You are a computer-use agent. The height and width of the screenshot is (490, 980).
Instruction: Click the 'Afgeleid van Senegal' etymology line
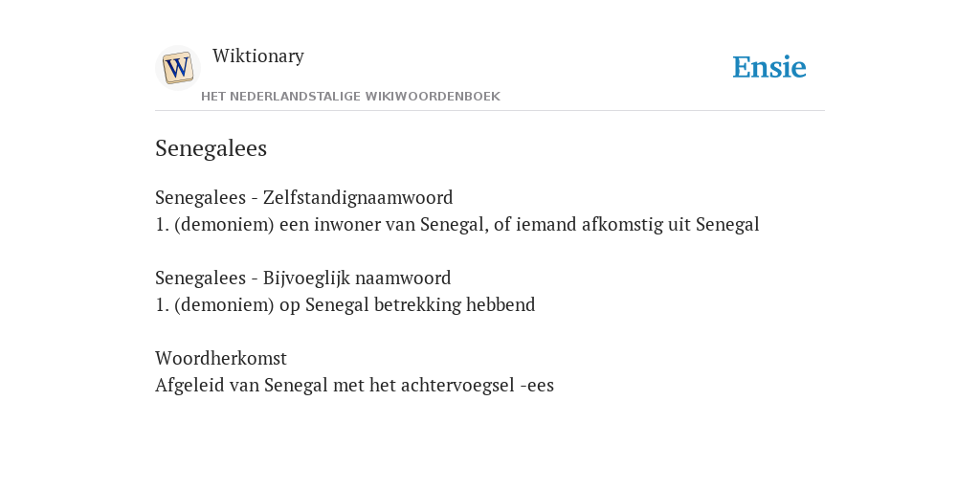point(354,385)
